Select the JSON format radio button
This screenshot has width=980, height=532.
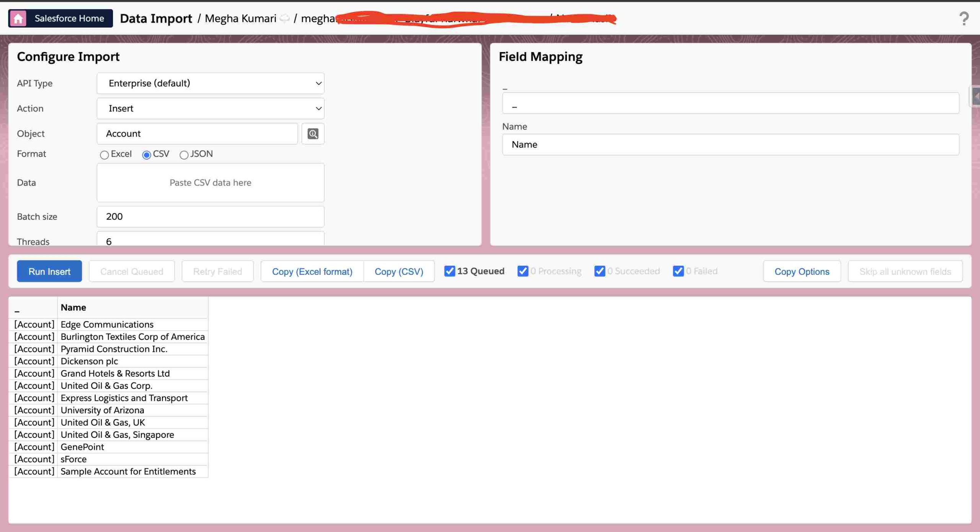click(184, 155)
